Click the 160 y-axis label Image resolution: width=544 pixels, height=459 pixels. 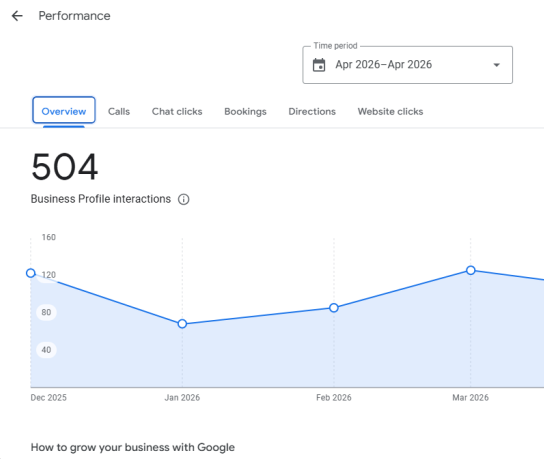49,237
